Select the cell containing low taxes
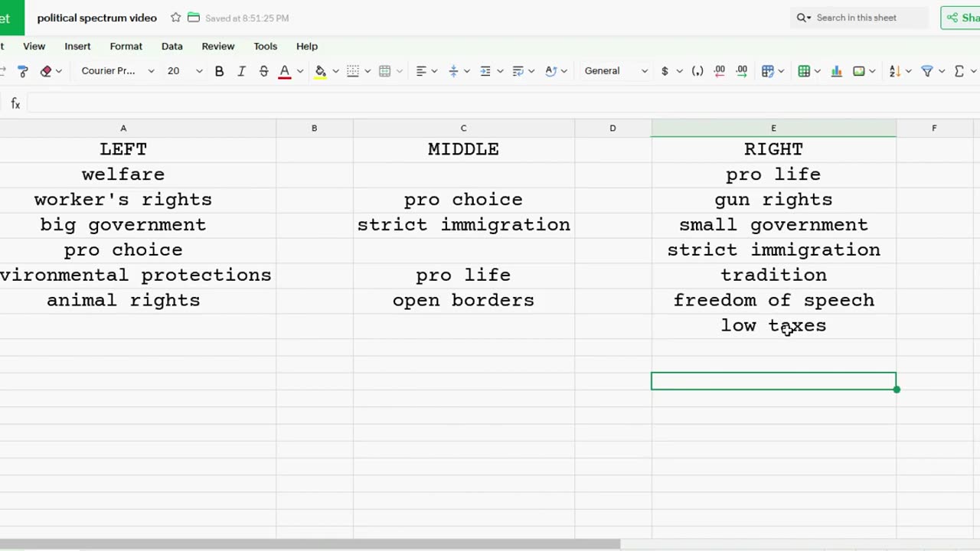The height and width of the screenshot is (551, 980). coord(773,326)
